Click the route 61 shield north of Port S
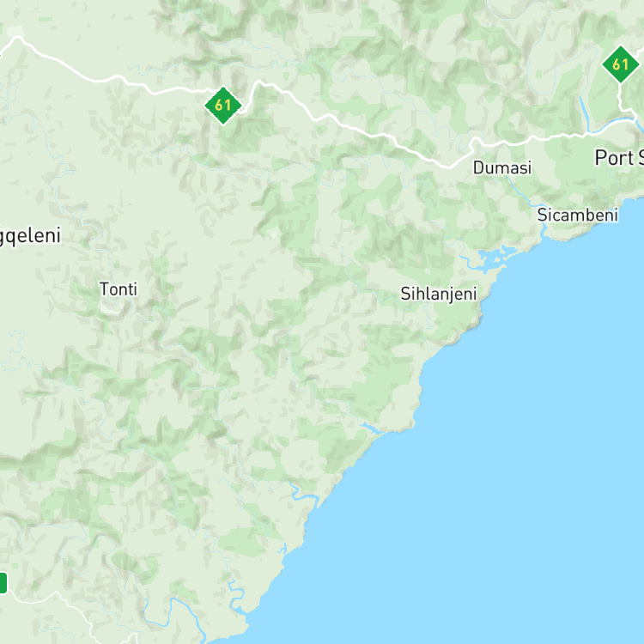 pos(620,64)
